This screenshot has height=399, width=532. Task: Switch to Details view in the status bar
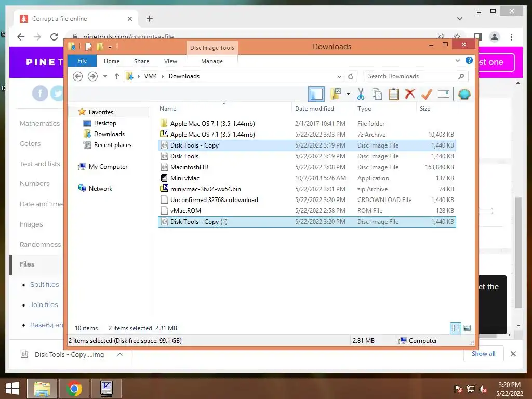pos(456,328)
